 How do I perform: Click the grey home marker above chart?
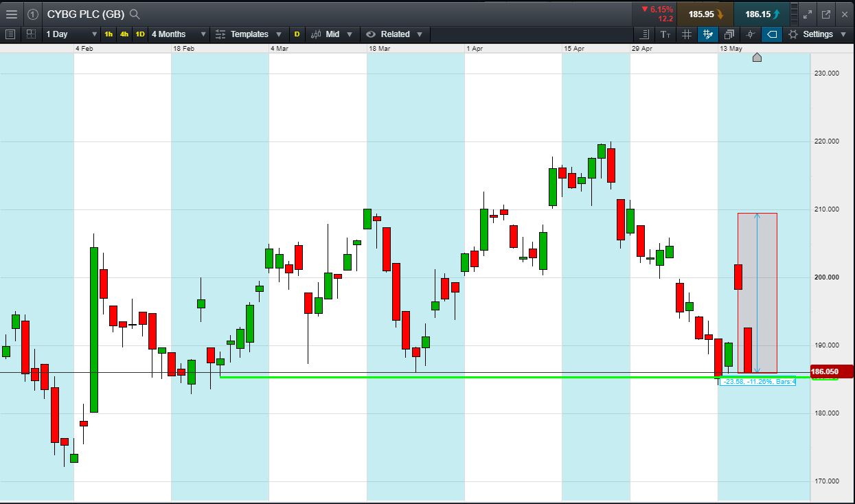tap(757, 57)
